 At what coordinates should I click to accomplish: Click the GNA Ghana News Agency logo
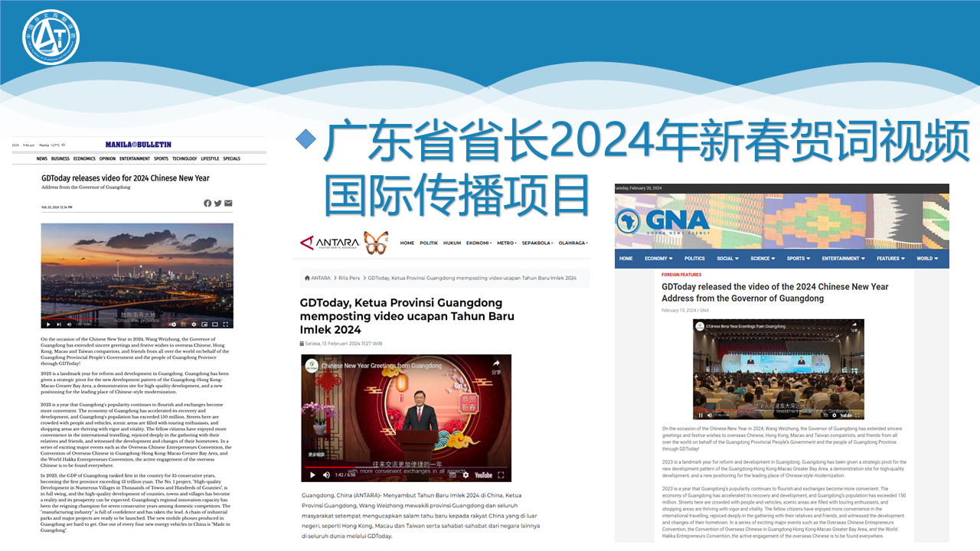tap(663, 221)
